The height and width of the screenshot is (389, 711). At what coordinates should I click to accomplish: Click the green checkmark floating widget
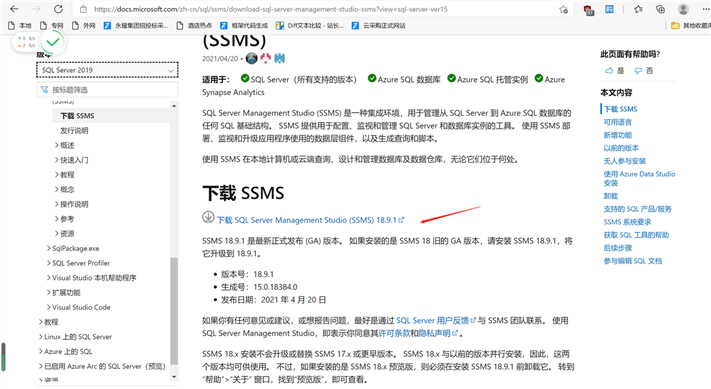coord(53,42)
